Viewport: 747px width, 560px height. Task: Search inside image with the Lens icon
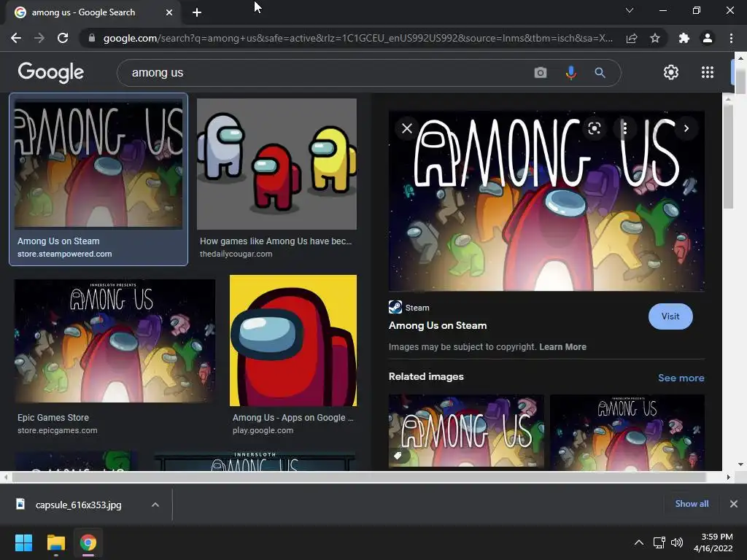[594, 128]
